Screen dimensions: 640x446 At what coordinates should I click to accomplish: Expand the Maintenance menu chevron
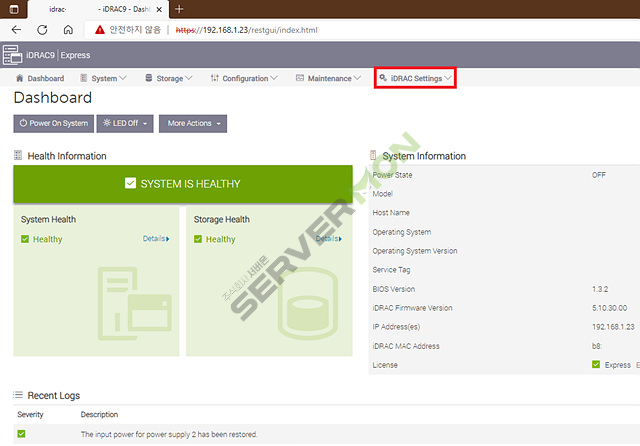[x=357, y=78]
